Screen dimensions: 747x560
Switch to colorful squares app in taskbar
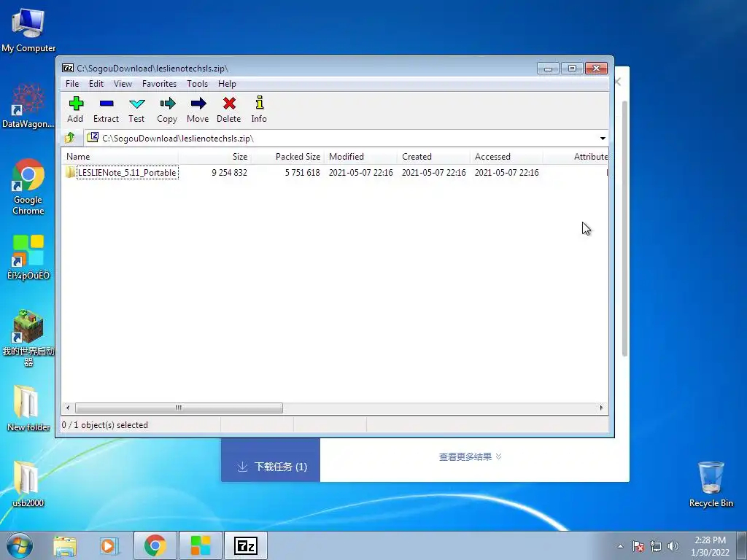[201, 545]
